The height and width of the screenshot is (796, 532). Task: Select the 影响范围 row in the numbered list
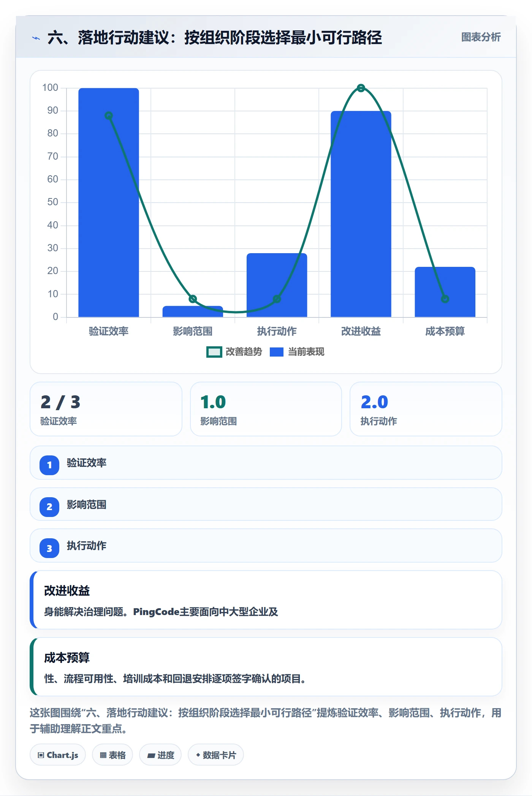coord(266,504)
